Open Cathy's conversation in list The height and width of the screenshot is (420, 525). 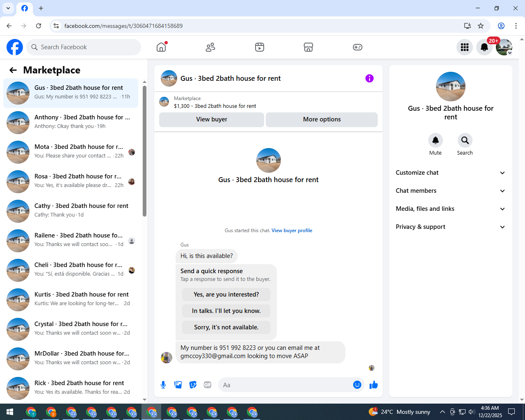tap(71, 211)
